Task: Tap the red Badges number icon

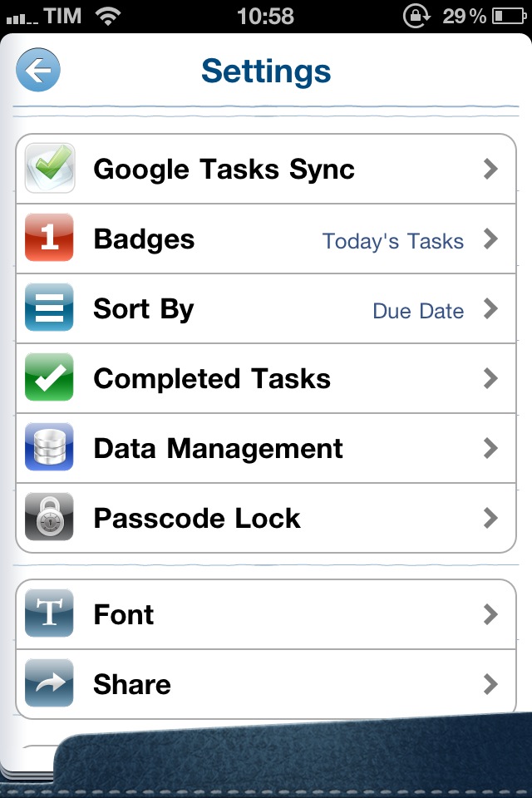Action: click(49, 238)
